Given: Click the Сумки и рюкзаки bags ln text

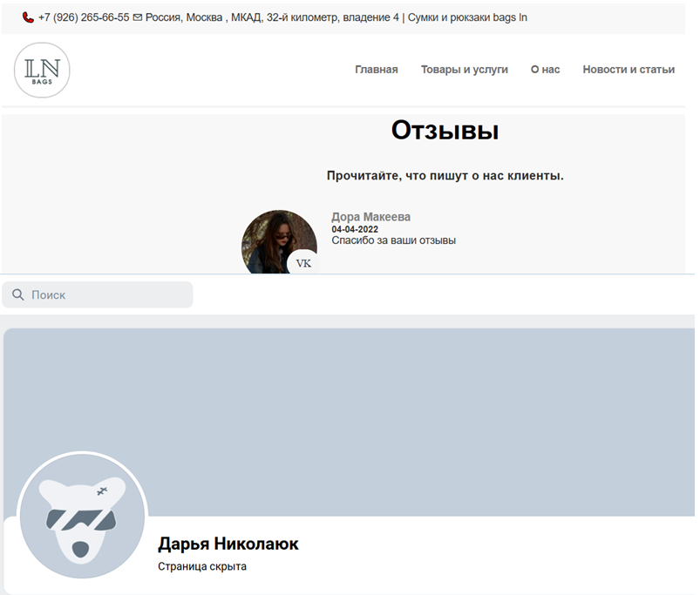Looking at the screenshot, I should coord(467,17).
